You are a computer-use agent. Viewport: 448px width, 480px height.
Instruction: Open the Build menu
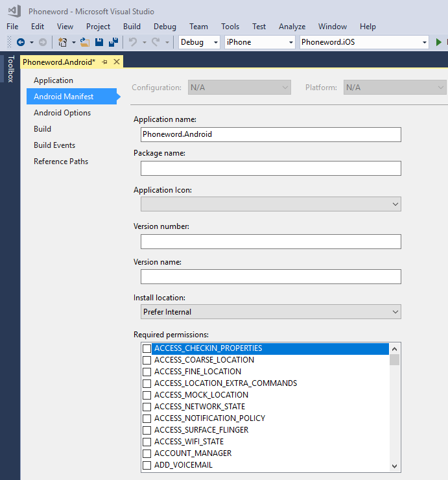pyautogui.click(x=132, y=27)
